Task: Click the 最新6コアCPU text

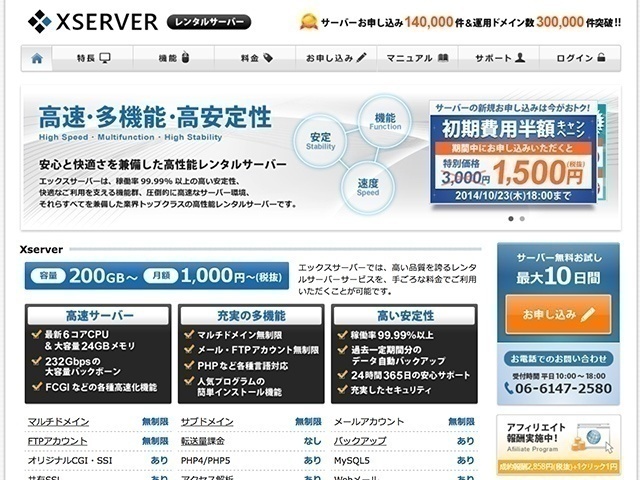Action: [x=76, y=335]
